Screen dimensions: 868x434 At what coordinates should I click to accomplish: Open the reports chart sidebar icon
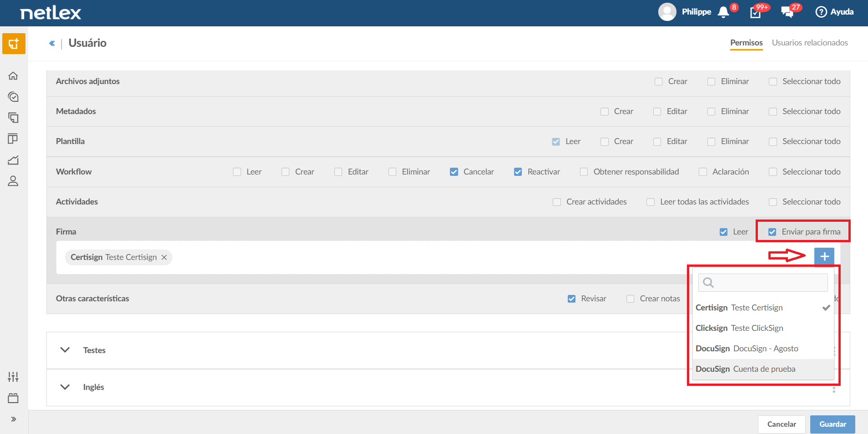(13, 160)
